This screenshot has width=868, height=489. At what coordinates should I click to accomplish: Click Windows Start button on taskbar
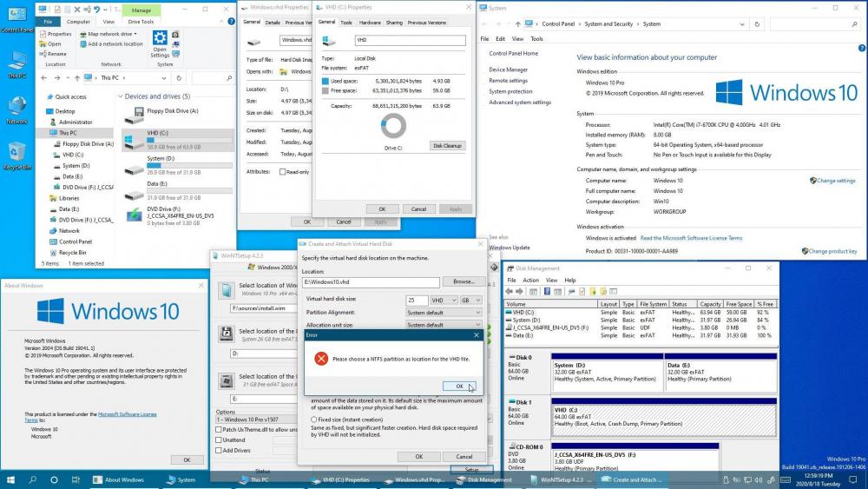click(10, 479)
